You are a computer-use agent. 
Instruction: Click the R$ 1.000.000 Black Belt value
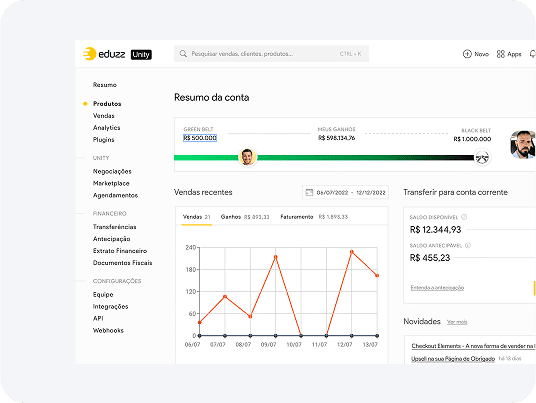click(x=472, y=139)
